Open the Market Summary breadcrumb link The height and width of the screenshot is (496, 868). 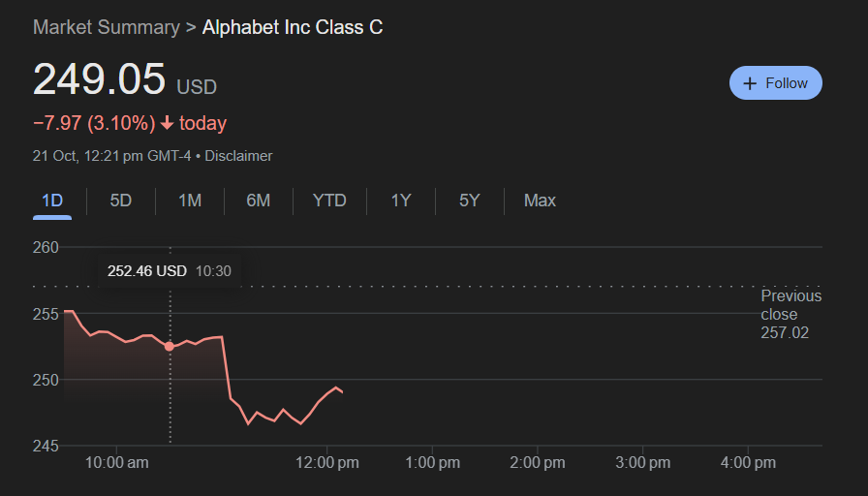click(x=107, y=27)
